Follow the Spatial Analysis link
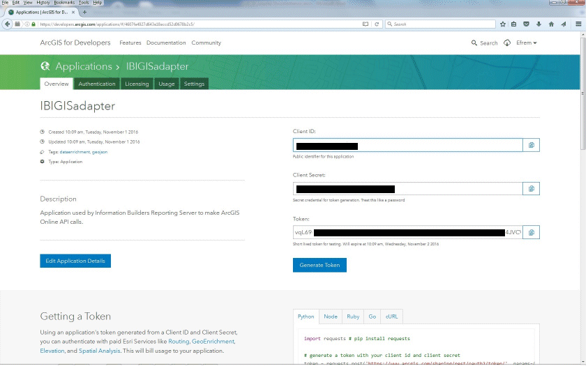 pos(99,351)
